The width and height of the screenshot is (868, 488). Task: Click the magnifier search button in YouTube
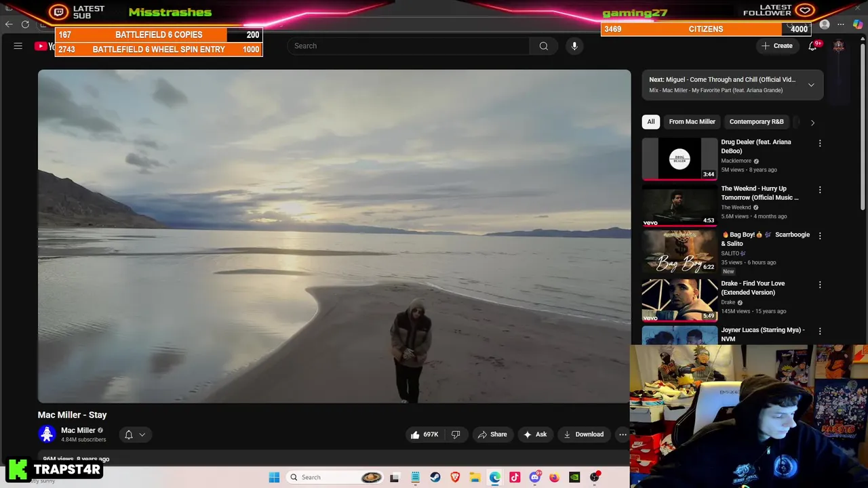(543, 46)
